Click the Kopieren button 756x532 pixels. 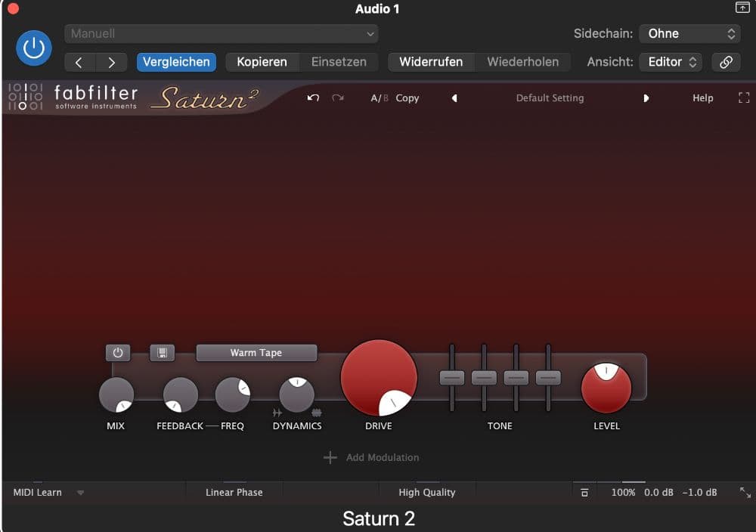[262, 62]
